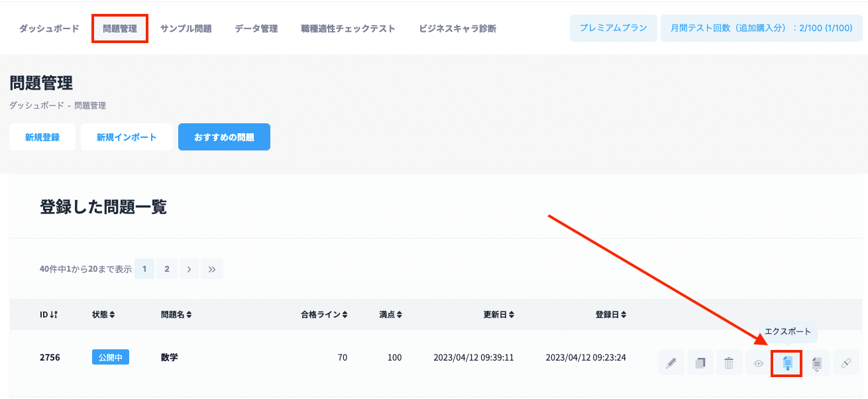The image size is (868, 399).
Task: Preview 数学 with the eye icon
Action: point(759,363)
